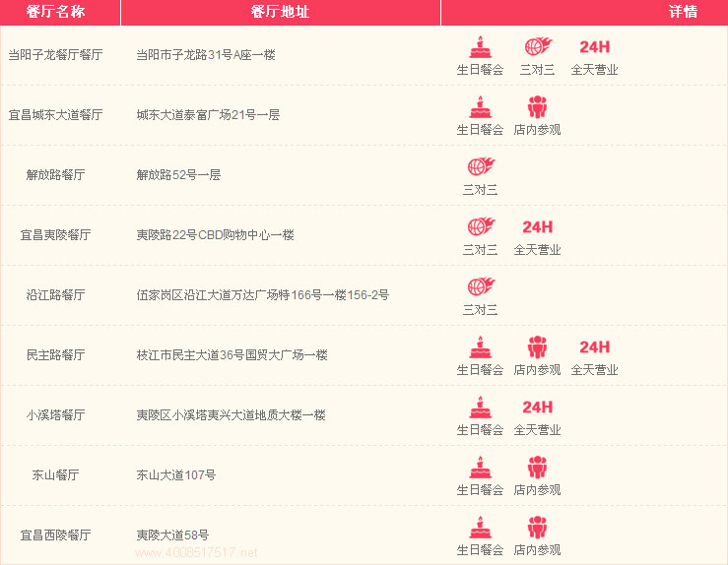Click the 店内参观 icon for 东山餐厅
Screen dimensions: 728x565
(x=537, y=467)
